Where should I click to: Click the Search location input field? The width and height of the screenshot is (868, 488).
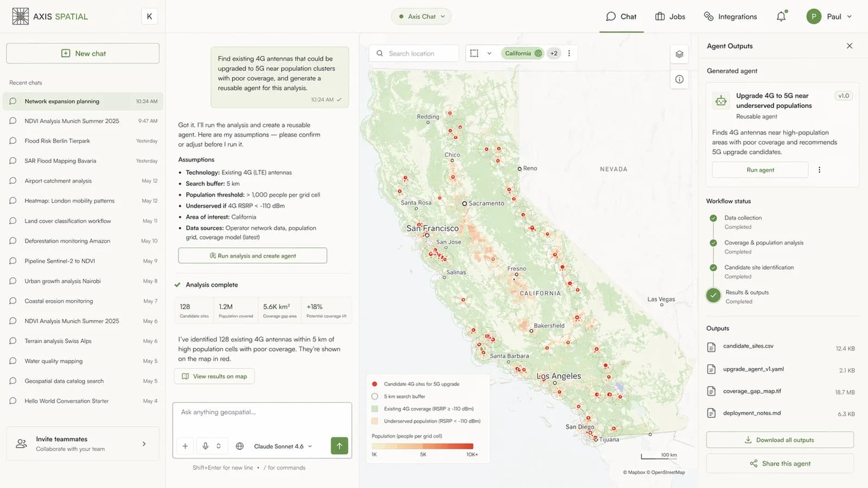pyautogui.click(x=414, y=53)
